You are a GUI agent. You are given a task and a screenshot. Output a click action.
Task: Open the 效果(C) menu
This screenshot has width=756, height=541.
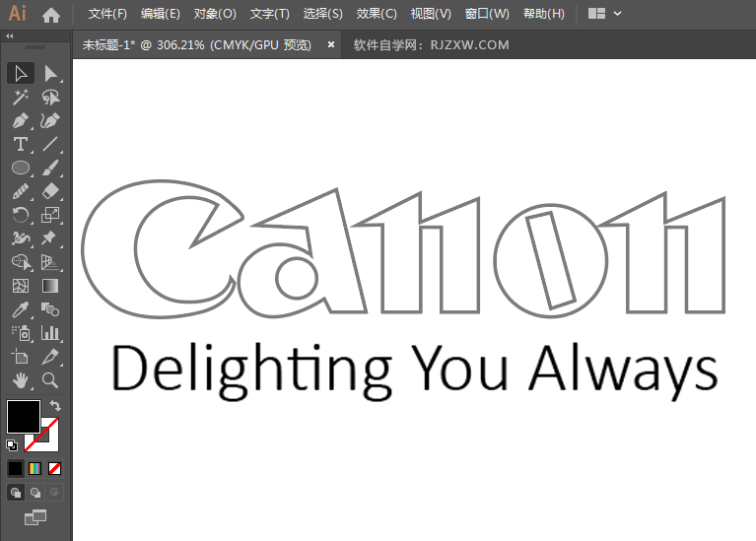[x=377, y=14]
